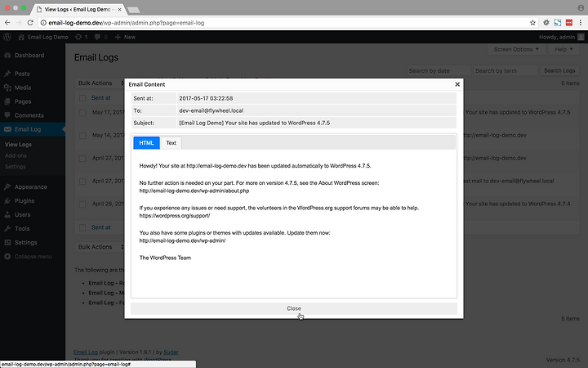
Task: Open the New content menu
Action: (125, 37)
